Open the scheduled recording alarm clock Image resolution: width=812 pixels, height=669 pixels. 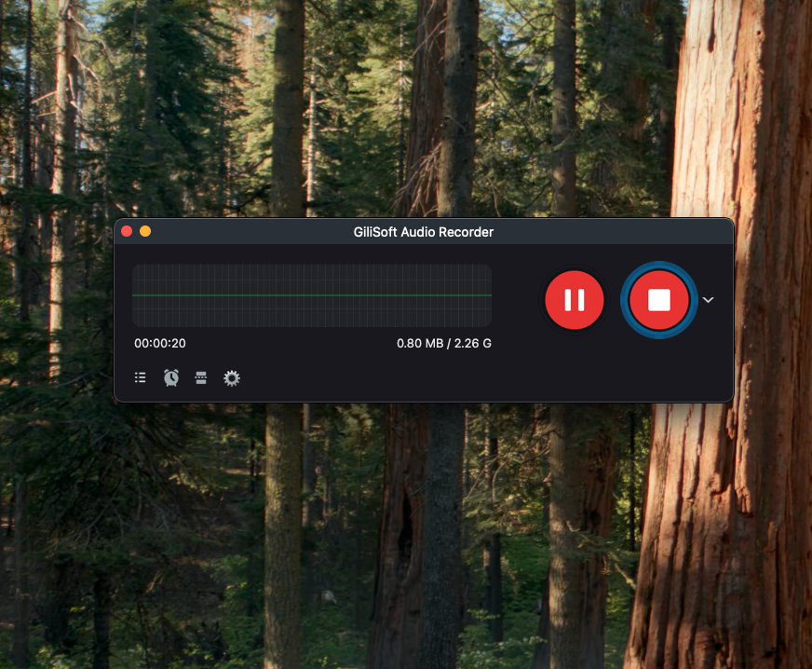(171, 377)
